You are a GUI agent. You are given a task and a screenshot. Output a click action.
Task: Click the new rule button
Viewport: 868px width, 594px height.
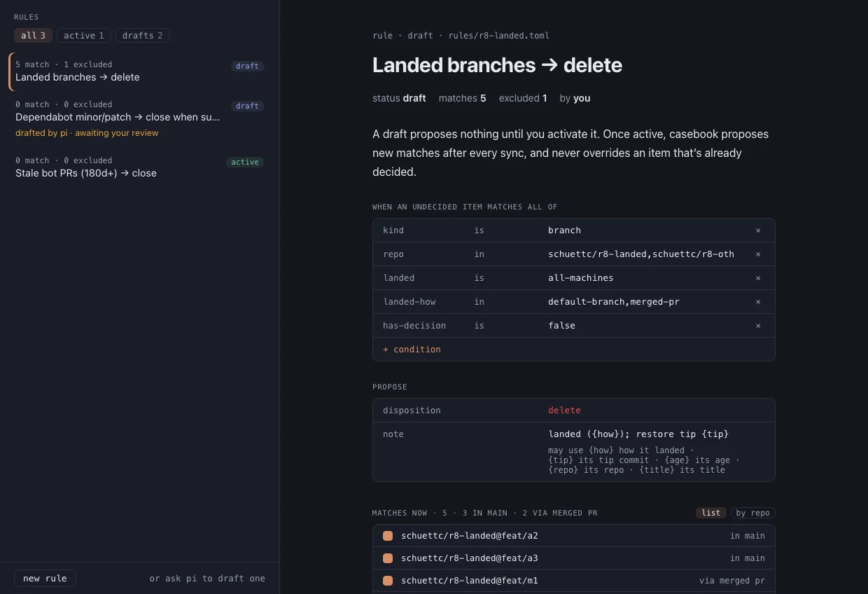[x=45, y=578]
